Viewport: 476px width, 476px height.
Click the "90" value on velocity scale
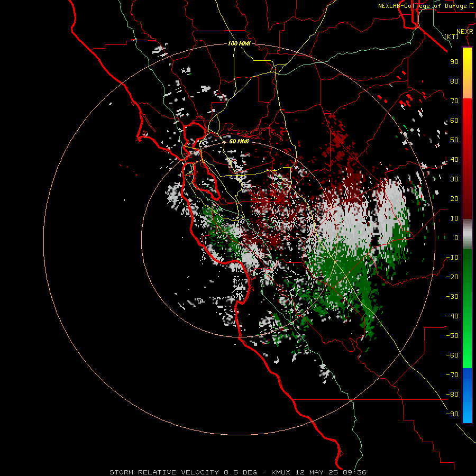pyautogui.click(x=454, y=62)
